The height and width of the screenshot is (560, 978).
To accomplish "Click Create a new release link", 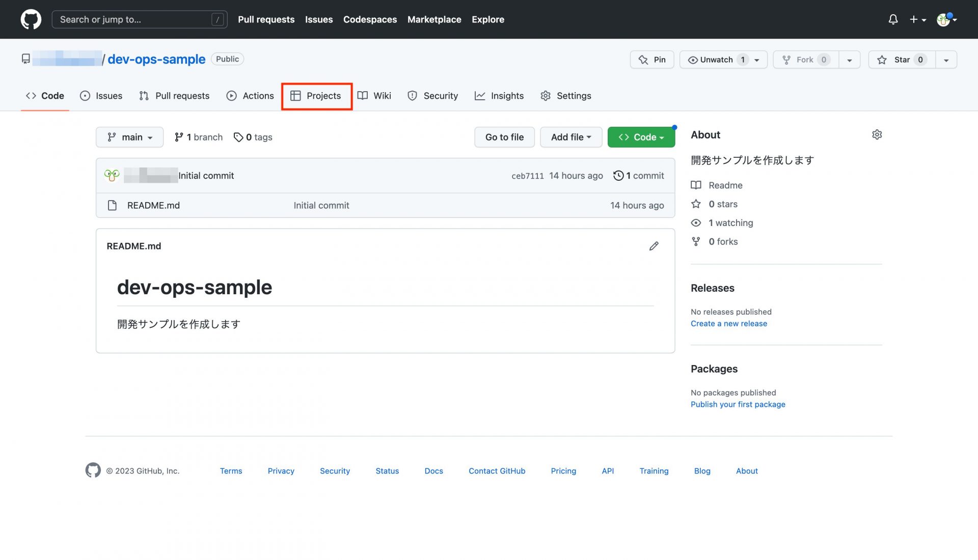I will [728, 323].
